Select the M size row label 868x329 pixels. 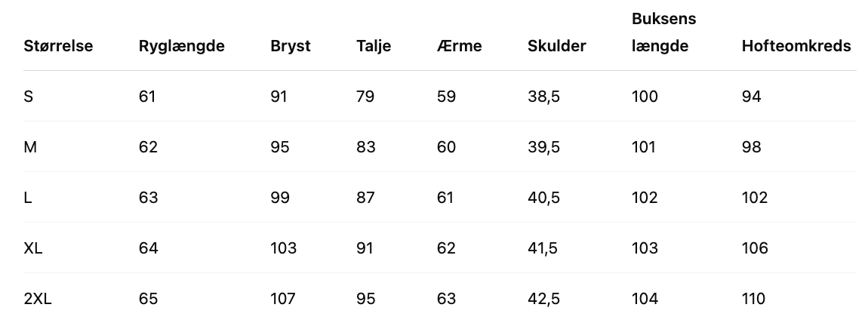pos(30,147)
